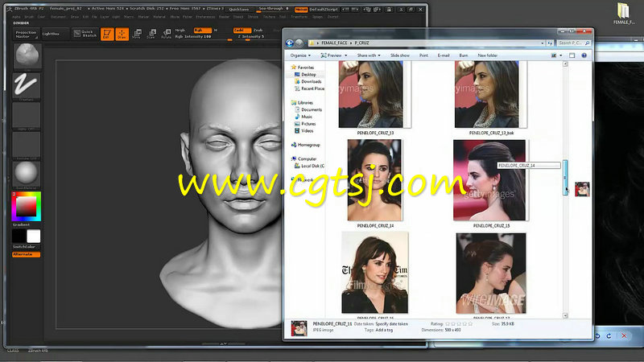Open the Document menu in ZBrush

click(58, 17)
